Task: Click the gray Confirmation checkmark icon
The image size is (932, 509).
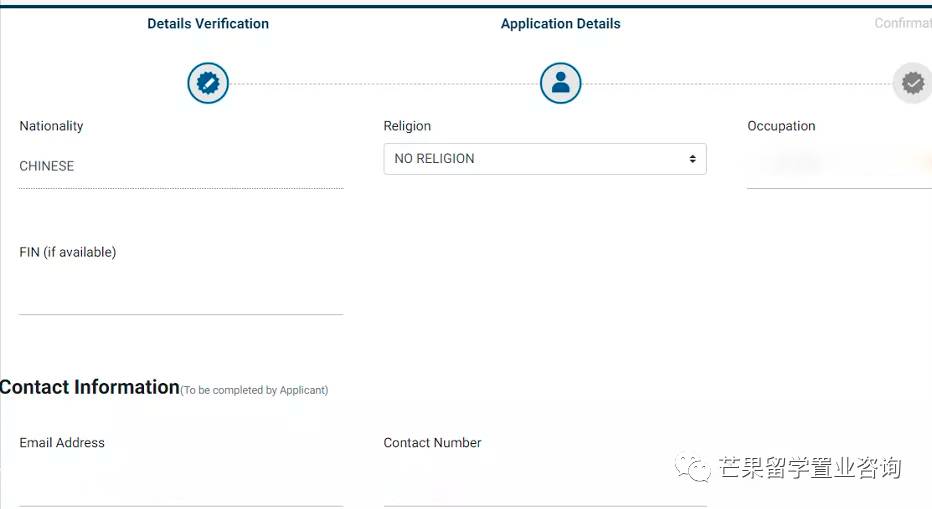Action: [x=912, y=83]
